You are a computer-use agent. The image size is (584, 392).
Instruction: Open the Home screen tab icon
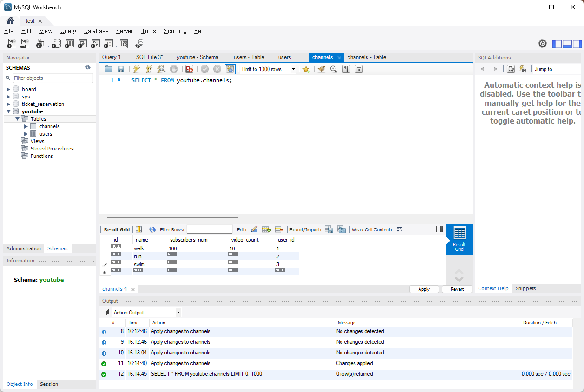coord(10,21)
